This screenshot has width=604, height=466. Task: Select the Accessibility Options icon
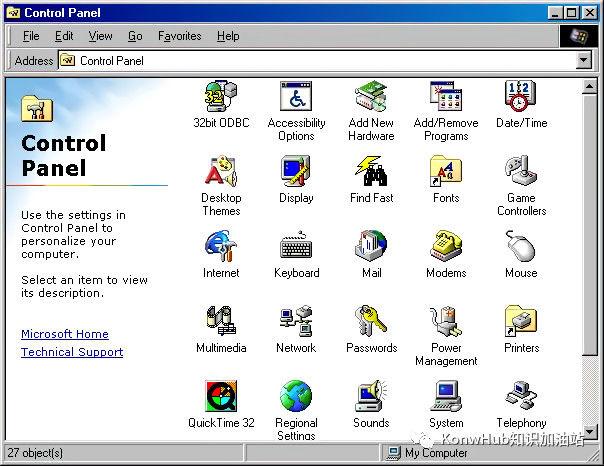coord(296,96)
